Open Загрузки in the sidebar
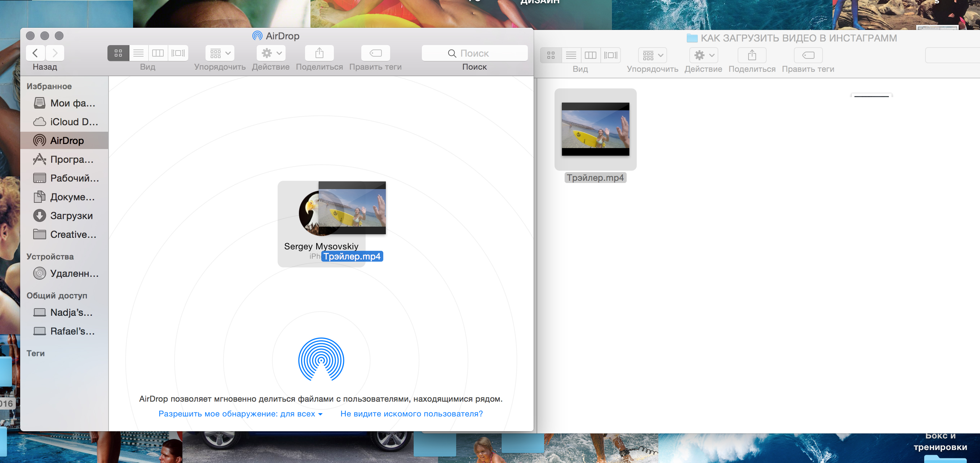980x463 pixels. pos(65,215)
